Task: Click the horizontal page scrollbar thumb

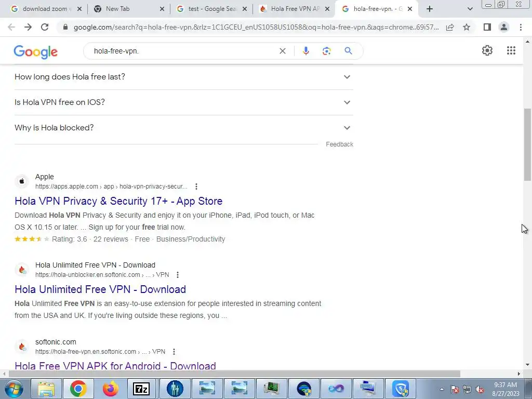Action: point(234,374)
